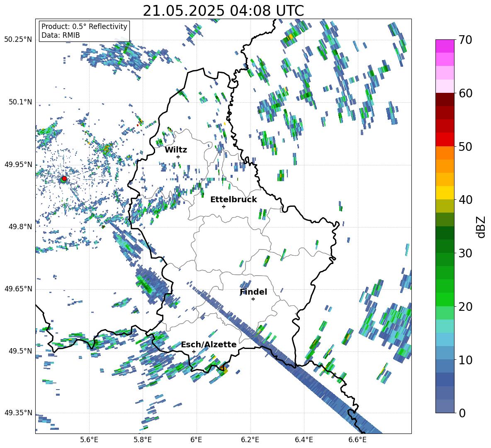
Task: Click the 49.65°N latitude label
Action: click(x=18, y=288)
